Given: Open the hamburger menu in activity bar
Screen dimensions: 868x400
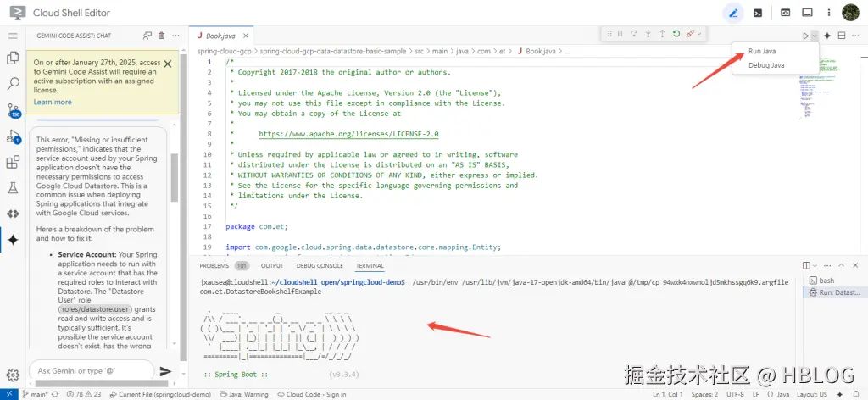Looking at the screenshot, I should coord(12,36).
